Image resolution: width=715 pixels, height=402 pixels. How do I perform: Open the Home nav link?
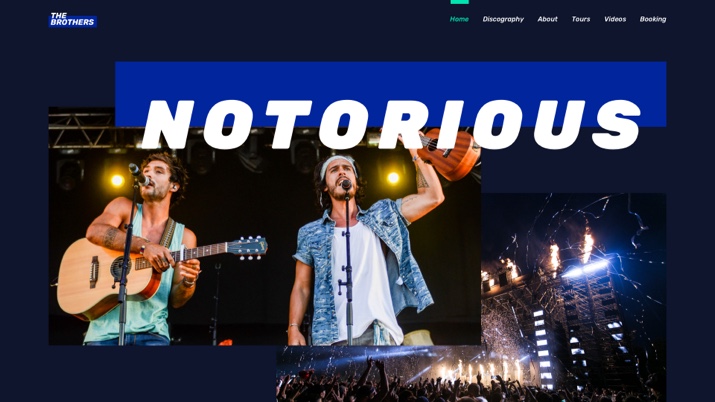click(x=459, y=19)
